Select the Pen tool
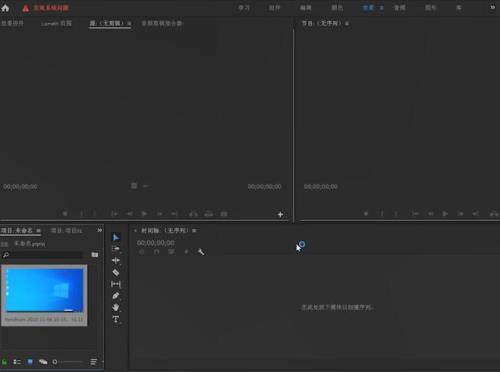500x372 pixels. [x=116, y=296]
